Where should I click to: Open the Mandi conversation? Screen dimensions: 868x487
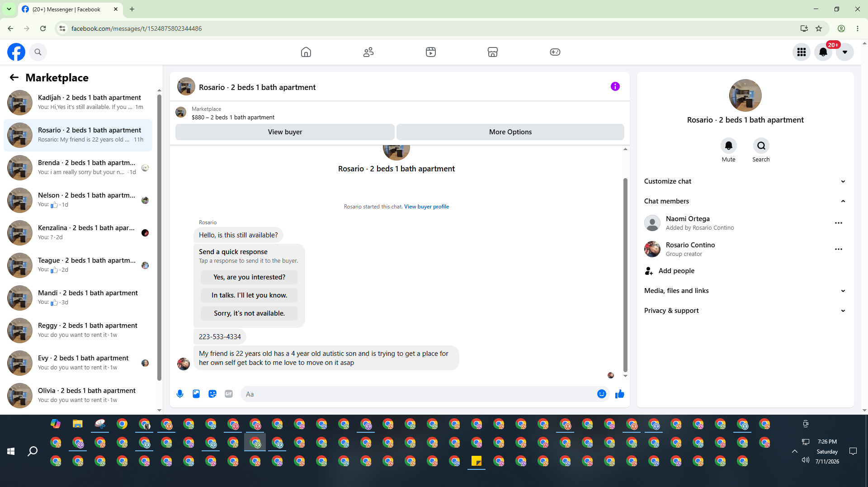pos(78,298)
